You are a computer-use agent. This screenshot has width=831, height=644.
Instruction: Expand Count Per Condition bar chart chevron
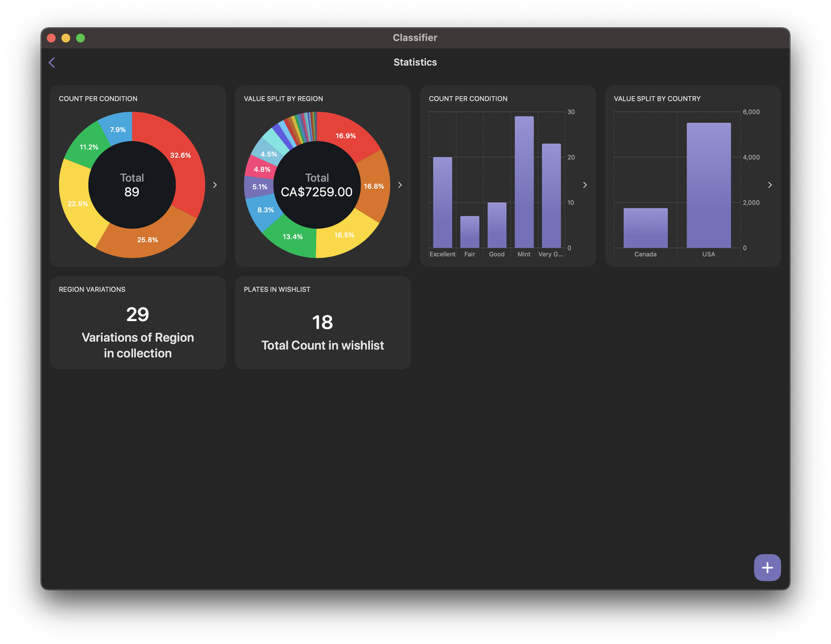585,185
